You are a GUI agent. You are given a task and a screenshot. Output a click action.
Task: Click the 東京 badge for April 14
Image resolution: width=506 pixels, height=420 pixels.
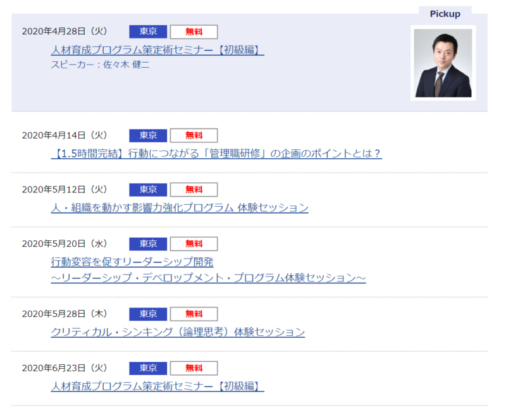[148, 135]
